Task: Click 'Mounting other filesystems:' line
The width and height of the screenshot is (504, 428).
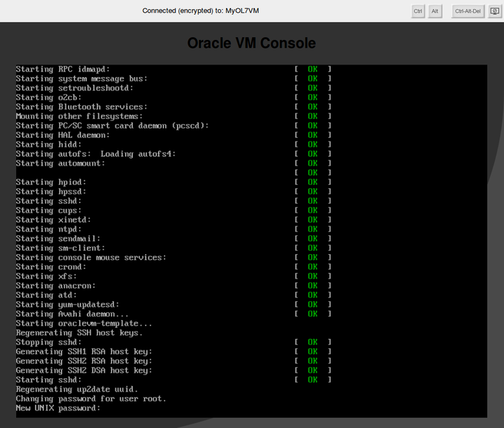Action: pos(79,116)
